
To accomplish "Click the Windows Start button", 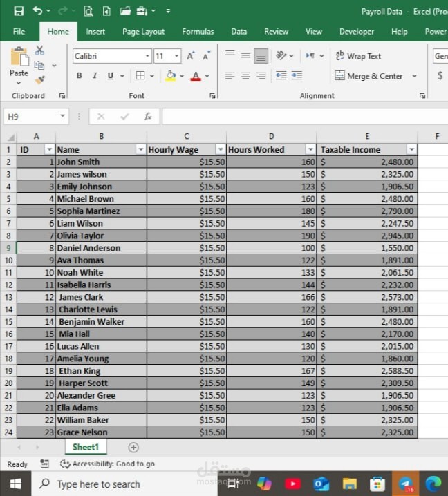I will pos(15,484).
